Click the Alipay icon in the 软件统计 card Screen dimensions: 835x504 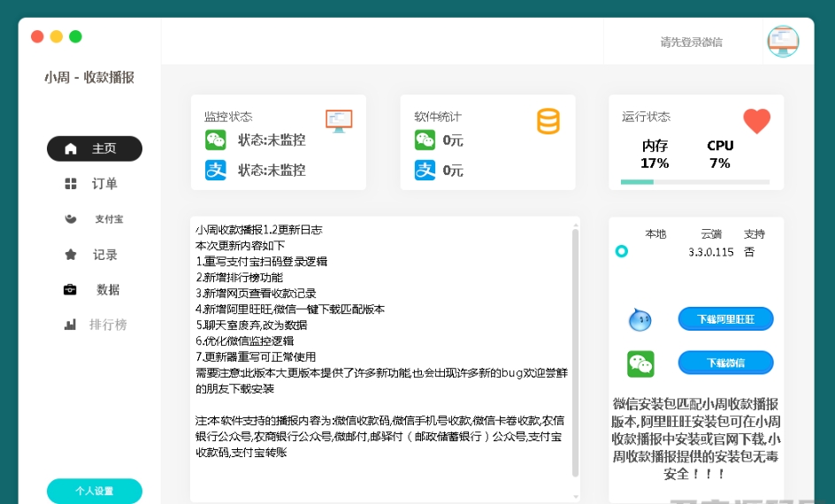425,171
